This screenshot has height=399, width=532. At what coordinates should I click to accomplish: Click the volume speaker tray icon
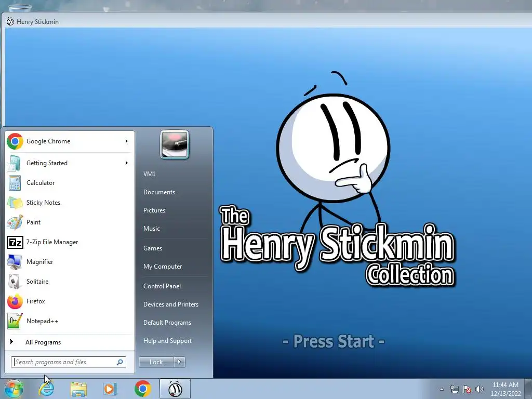pyautogui.click(x=480, y=389)
